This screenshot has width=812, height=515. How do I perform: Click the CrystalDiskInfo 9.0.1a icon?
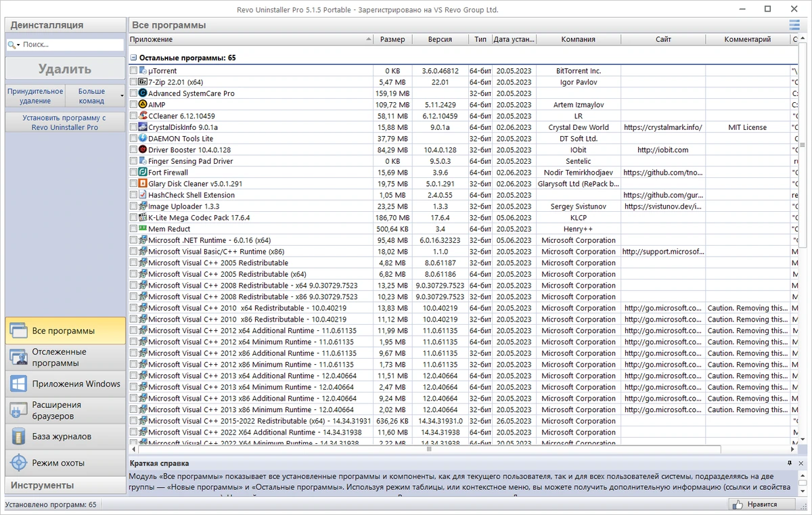click(143, 127)
